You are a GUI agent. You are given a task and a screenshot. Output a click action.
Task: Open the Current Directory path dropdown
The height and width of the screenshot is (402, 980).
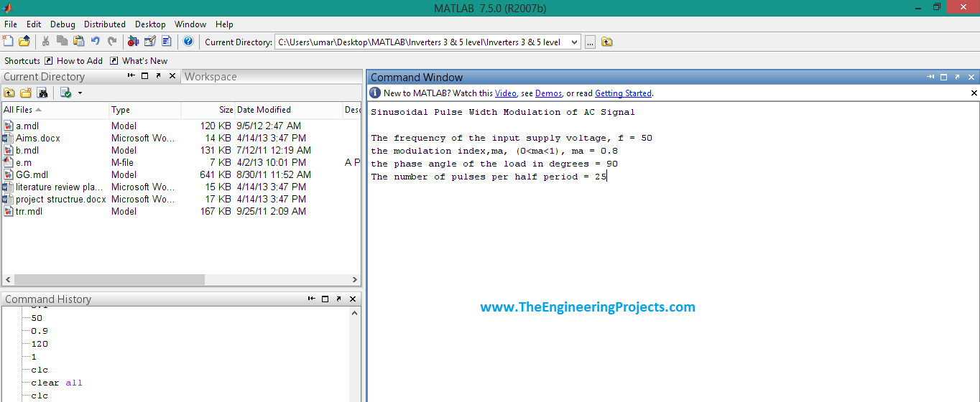(x=574, y=42)
